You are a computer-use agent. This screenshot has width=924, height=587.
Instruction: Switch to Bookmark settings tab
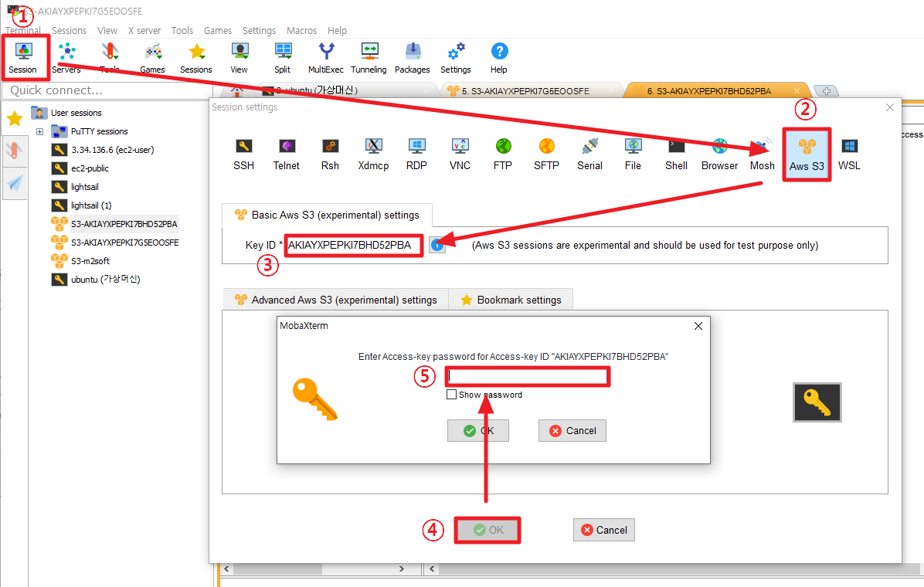(x=511, y=300)
